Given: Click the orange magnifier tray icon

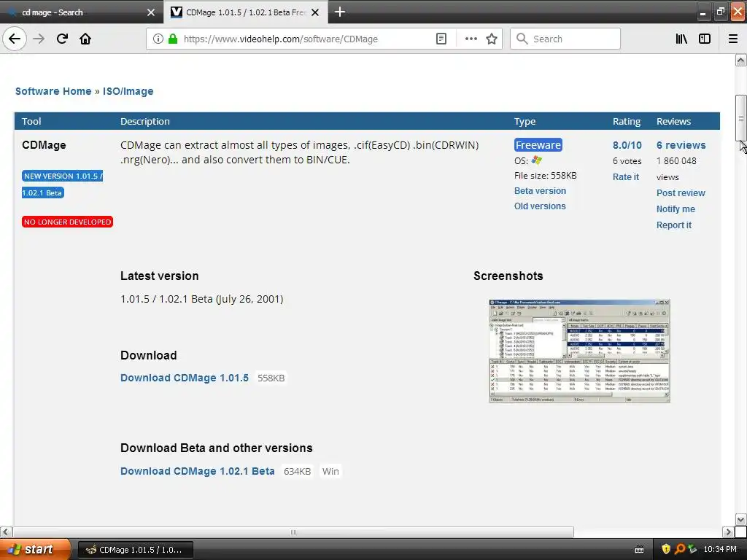Looking at the screenshot, I should (x=679, y=550).
